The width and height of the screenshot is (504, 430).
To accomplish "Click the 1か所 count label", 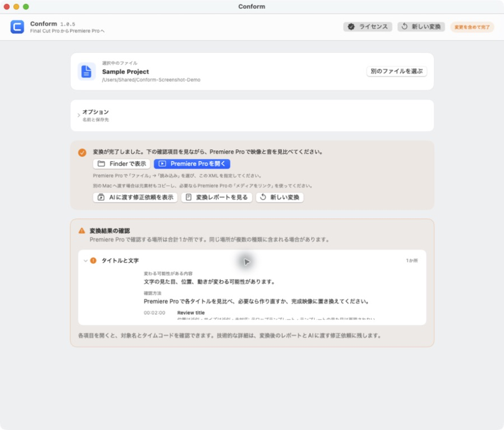I will click(x=412, y=261).
